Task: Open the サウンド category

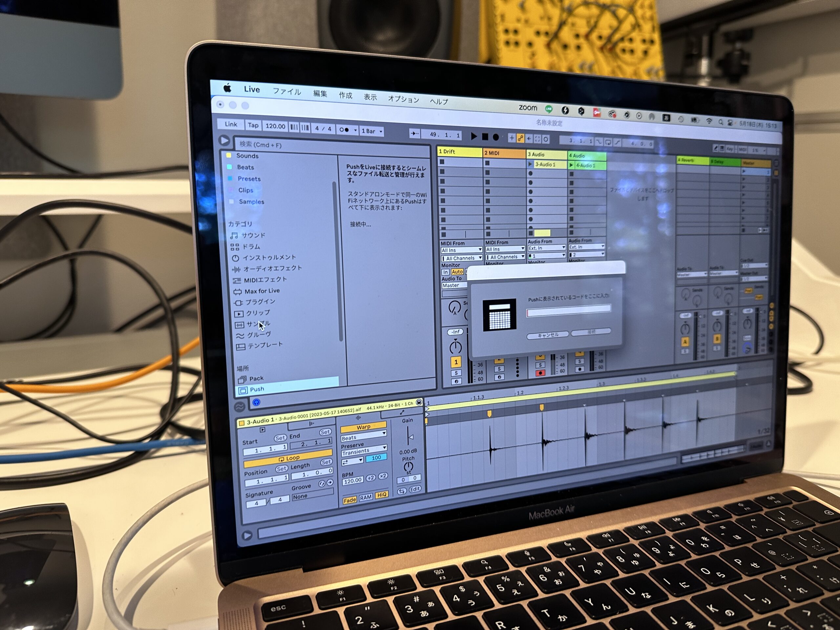Action: 248,236
